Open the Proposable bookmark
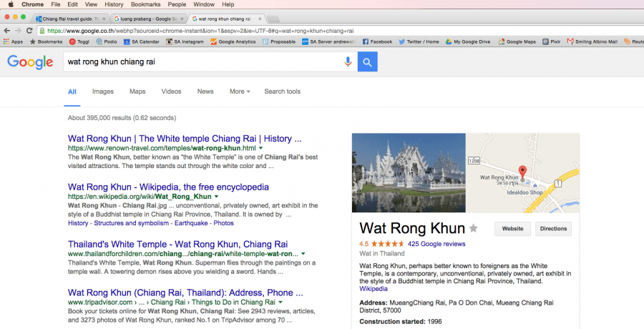This screenshot has height=329, width=644. [279, 41]
